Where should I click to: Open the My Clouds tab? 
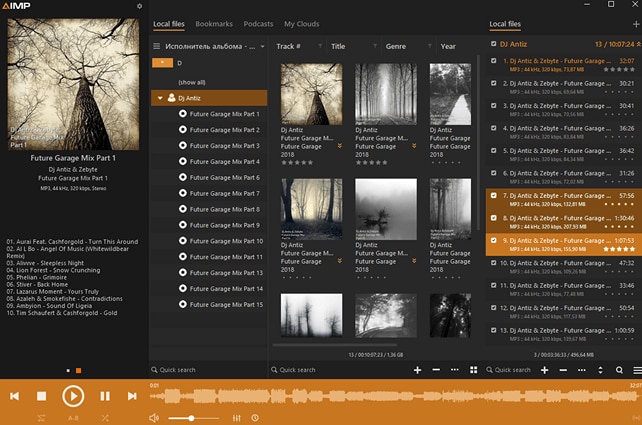(x=301, y=23)
